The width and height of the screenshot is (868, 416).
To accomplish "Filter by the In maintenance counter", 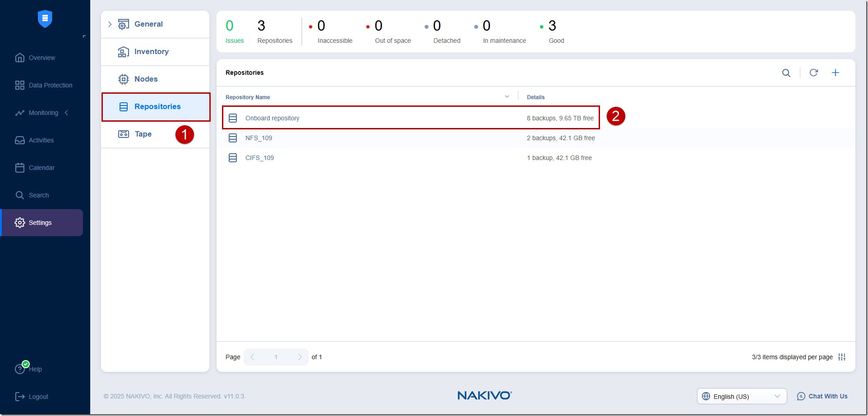I will pyautogui.click(x=500, y=32).
